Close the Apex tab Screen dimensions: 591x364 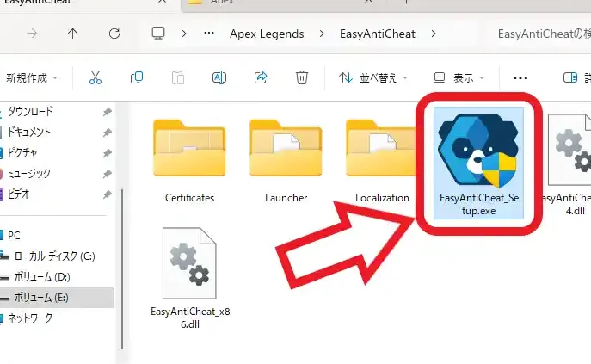(368, 2)
